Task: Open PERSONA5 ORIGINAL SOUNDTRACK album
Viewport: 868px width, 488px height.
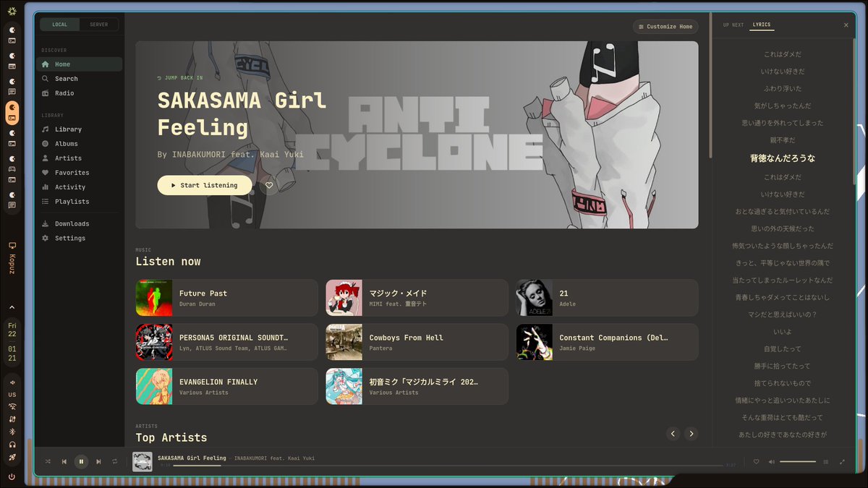Action: point(226,342)
